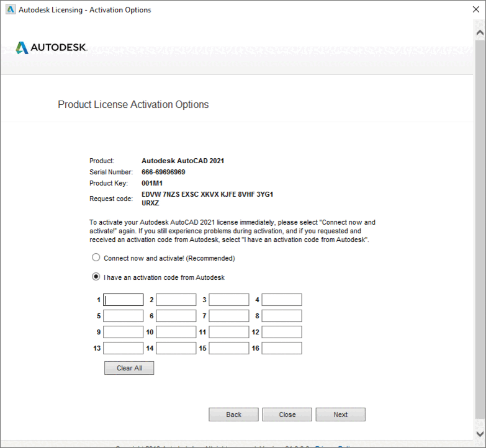Click activation code field 13
Image resolution: width=486 pixels, height=448 pixels.
(x=124, y=348)
